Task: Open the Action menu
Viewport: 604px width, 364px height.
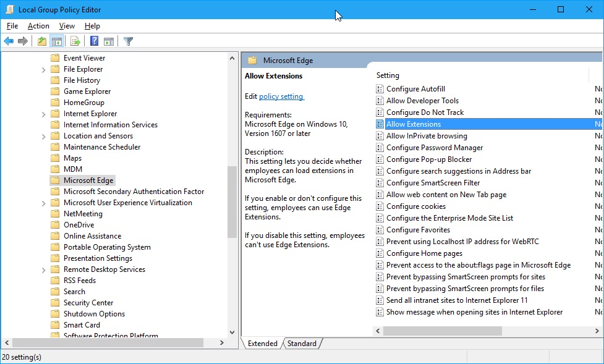Action: [x=38, y=26]
